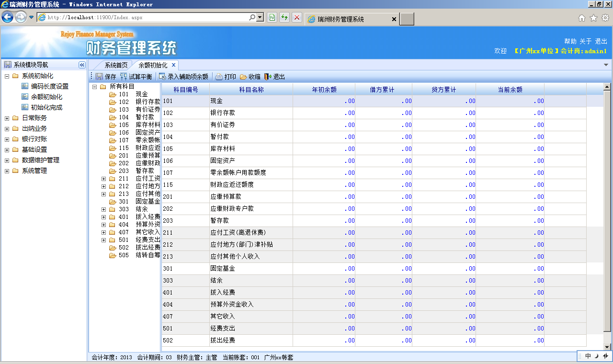613x364 pixels.
Task: Click the header 退出 logout link
Action: (x=601, y=41)
